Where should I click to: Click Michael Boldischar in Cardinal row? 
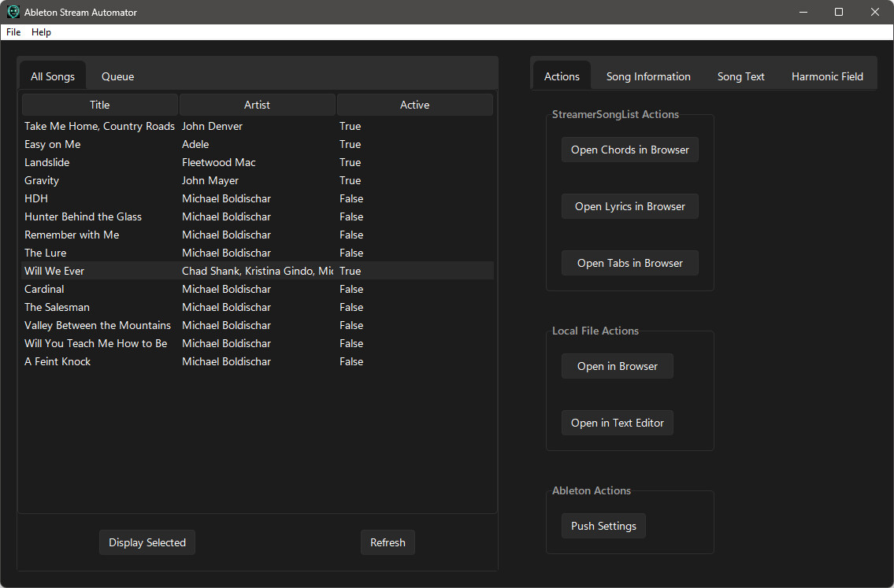[x=226, y=289]
